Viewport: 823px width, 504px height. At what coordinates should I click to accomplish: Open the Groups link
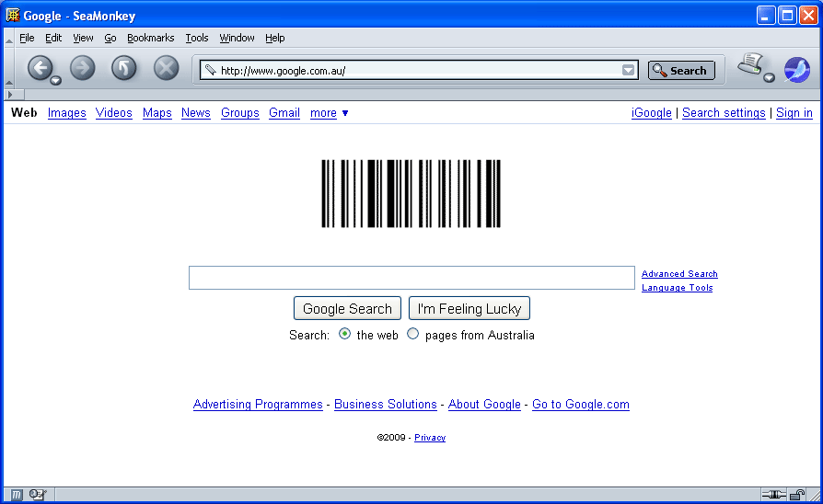[x=240, y=113]
